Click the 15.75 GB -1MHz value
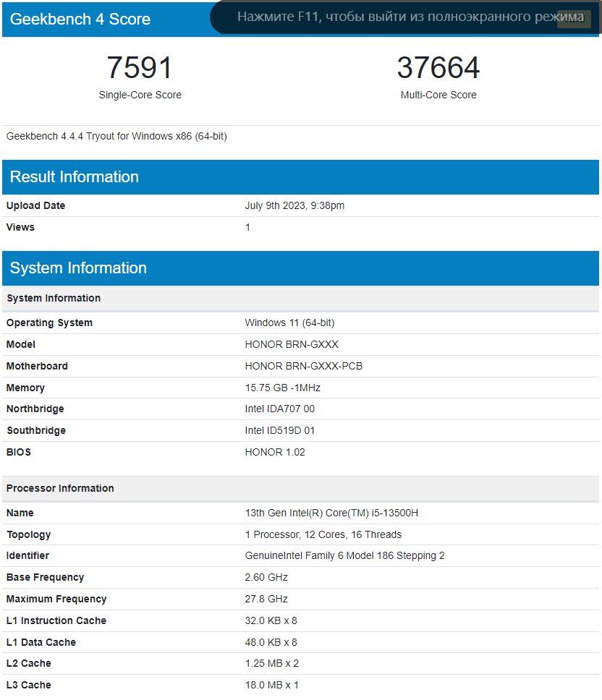The image size is (602, 700). (282, 388)
